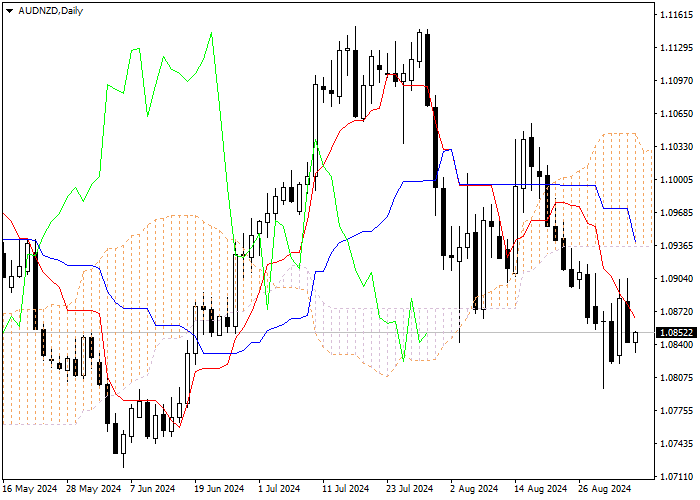Select price level 1.09365 on the scale
The height and width of the screenshot is (500, 700).
[x=676, y=246]
